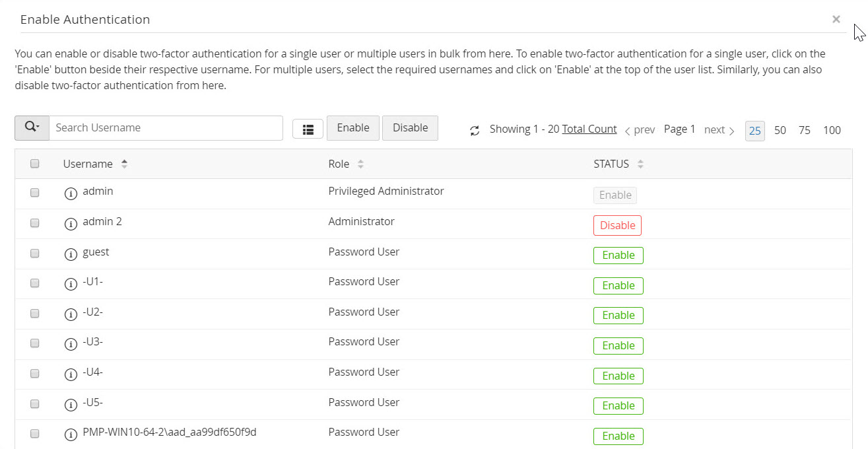Disable two-factor for admin 2
The image size is (868, 449).
pyautogui.click(x=617, y=225)
